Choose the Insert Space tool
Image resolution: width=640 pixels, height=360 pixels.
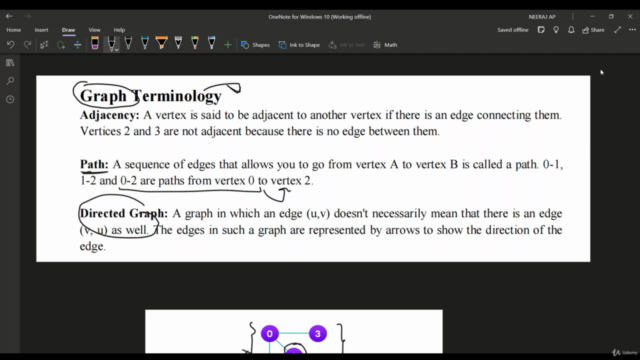click(x=78, y=45)
